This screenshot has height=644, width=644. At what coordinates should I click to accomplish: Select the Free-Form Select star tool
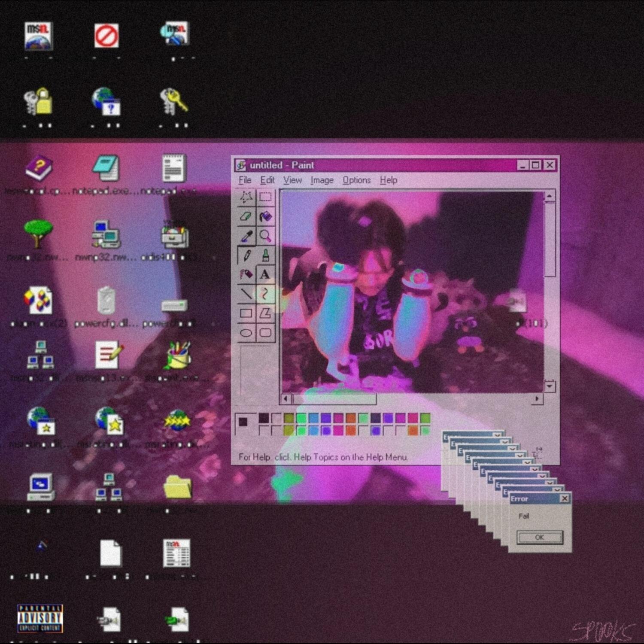[246, 197]
